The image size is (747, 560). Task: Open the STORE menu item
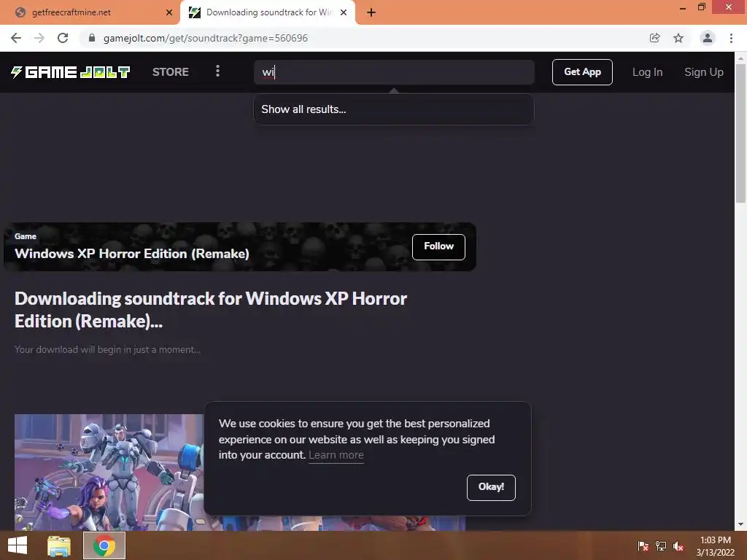(x=171, y=72)
